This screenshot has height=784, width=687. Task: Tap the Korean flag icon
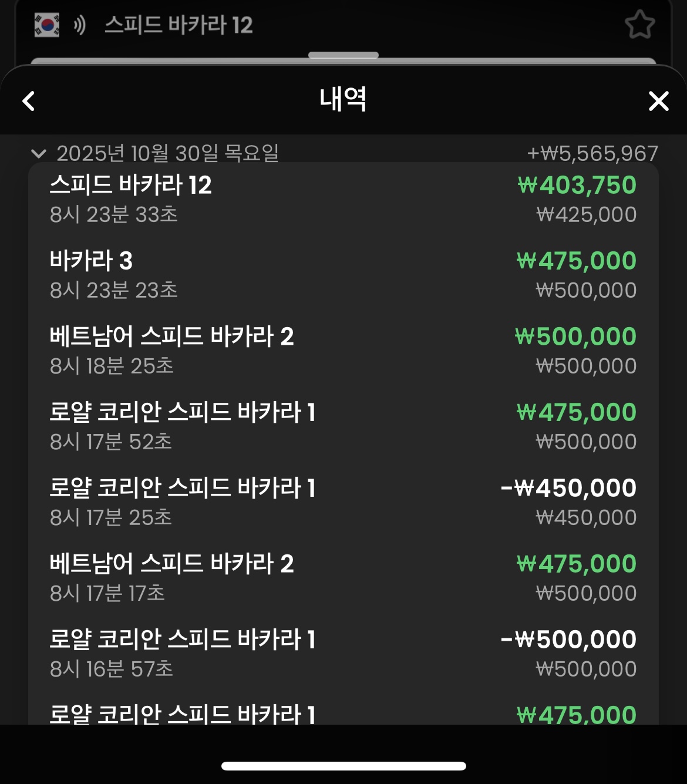(47, 25)
